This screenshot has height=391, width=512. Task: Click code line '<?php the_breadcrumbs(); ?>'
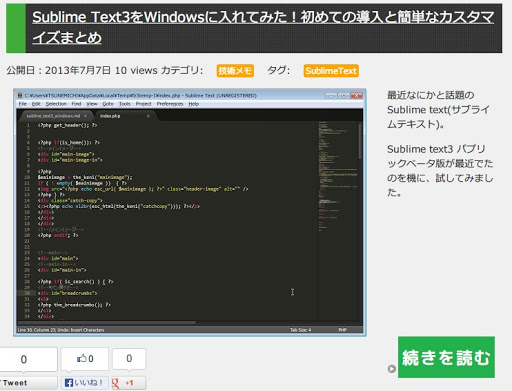coord(74,305)
